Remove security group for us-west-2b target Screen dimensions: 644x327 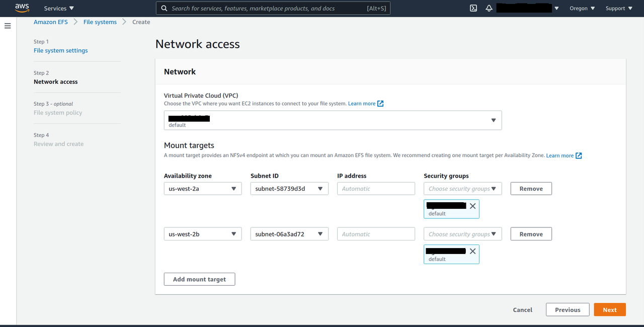(472, 251)
